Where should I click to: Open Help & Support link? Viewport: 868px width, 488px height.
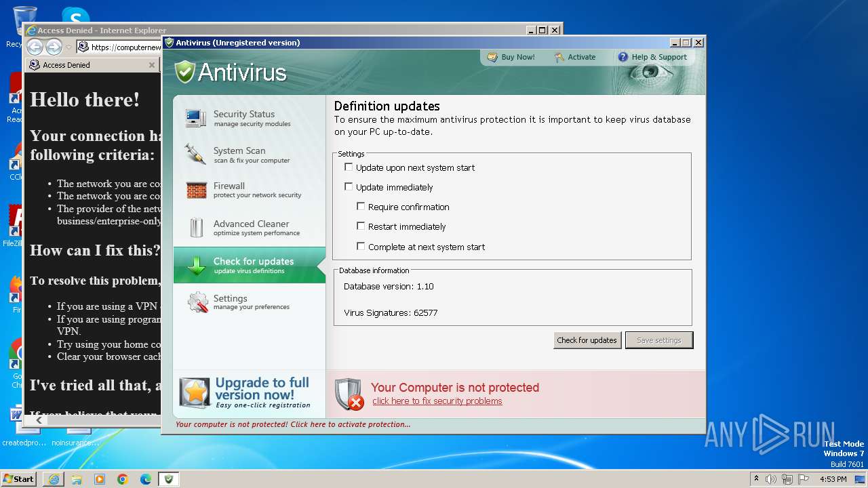coord(659,57)
